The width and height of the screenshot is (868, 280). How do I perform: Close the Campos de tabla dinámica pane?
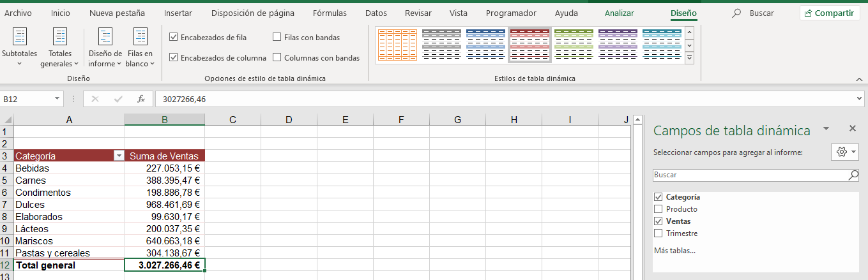point(852,129)
